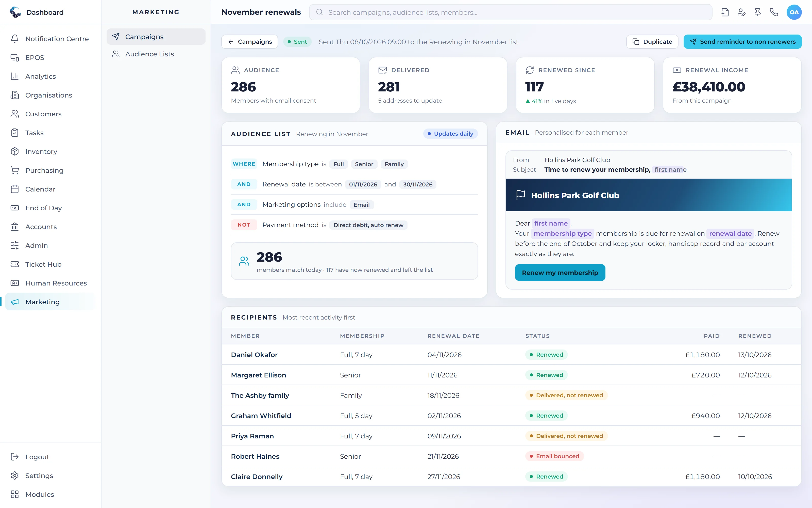Select Organisations in the sidebar

click(x=50, y=95)
